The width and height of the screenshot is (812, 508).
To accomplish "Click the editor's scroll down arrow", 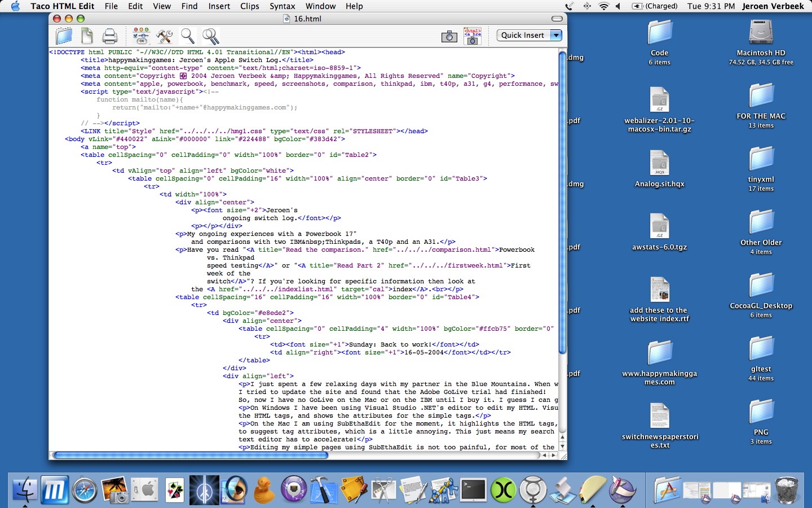I will (x=562, y=446).
